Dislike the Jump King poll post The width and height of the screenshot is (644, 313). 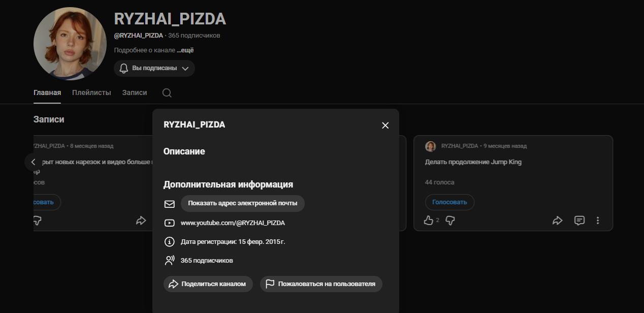coord(450,221)
